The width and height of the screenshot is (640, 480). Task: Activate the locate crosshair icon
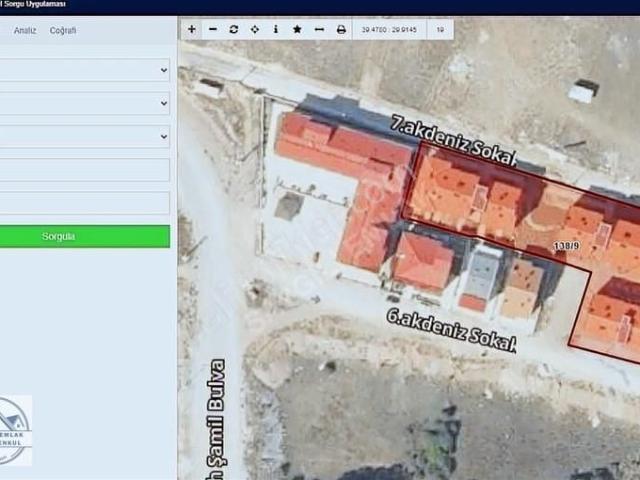tap(255, 29)
